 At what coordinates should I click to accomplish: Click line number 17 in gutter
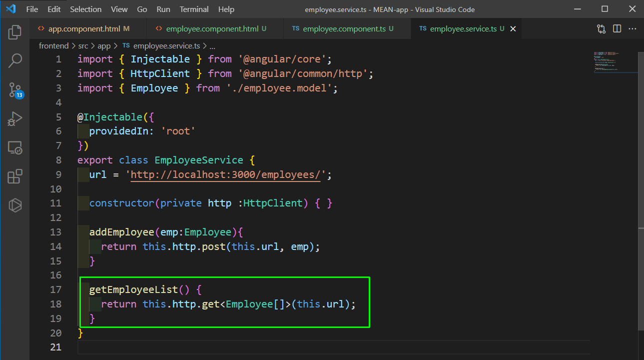click(56, 289)
